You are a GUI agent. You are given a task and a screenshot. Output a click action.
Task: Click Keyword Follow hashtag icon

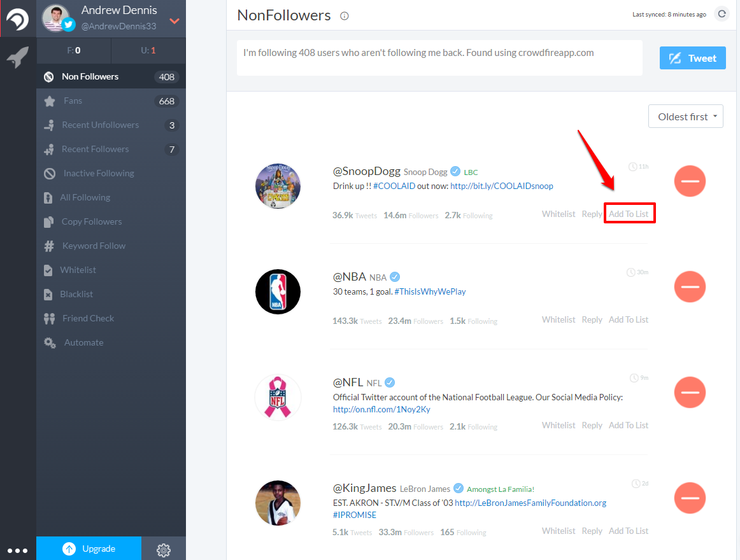49,246
